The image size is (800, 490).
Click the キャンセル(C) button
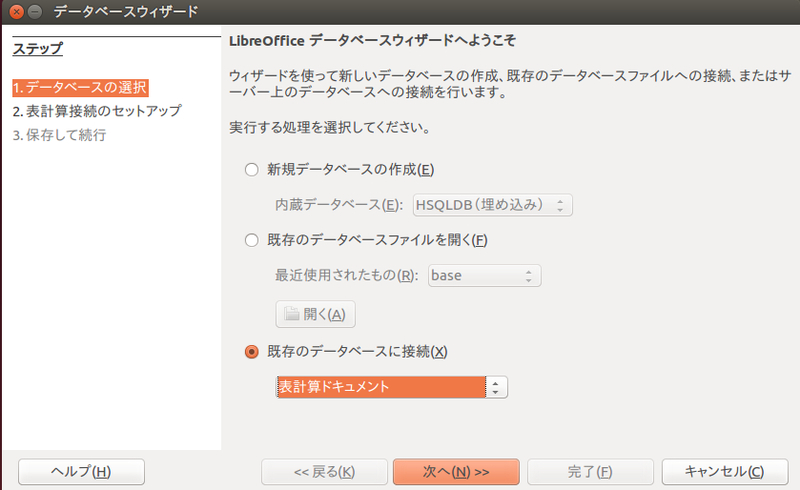(724, 472)
